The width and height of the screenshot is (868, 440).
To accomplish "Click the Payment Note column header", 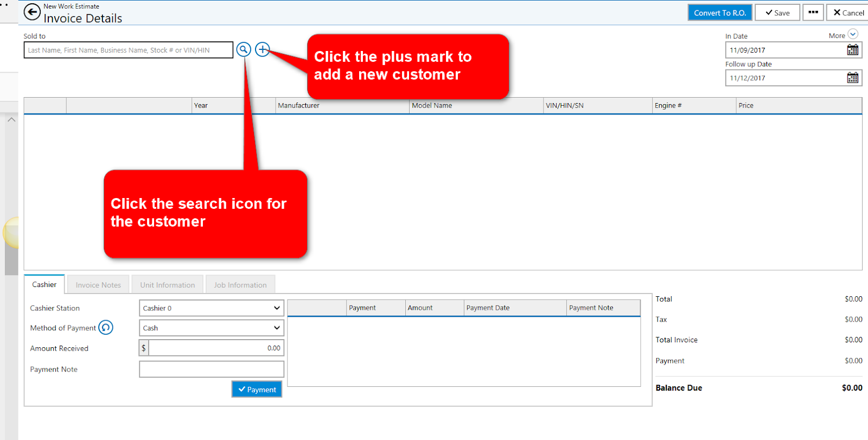I will tap(603, 308).
